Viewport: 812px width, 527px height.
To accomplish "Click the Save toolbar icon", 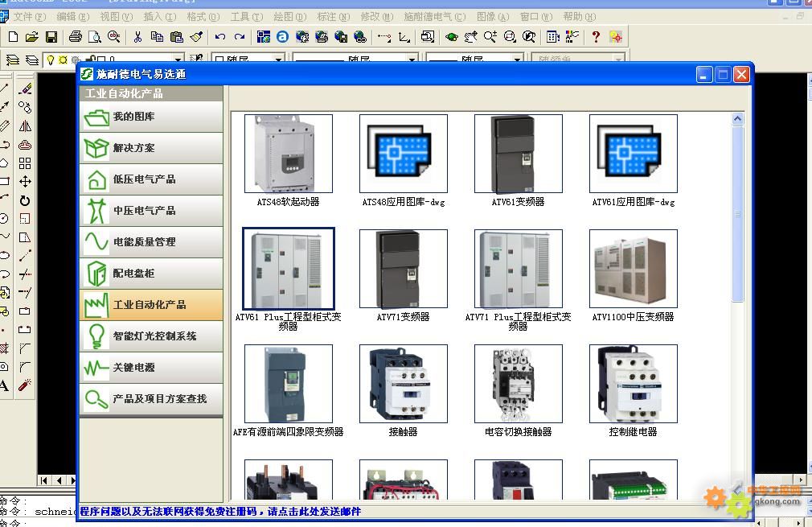I will tap(51, 37).
